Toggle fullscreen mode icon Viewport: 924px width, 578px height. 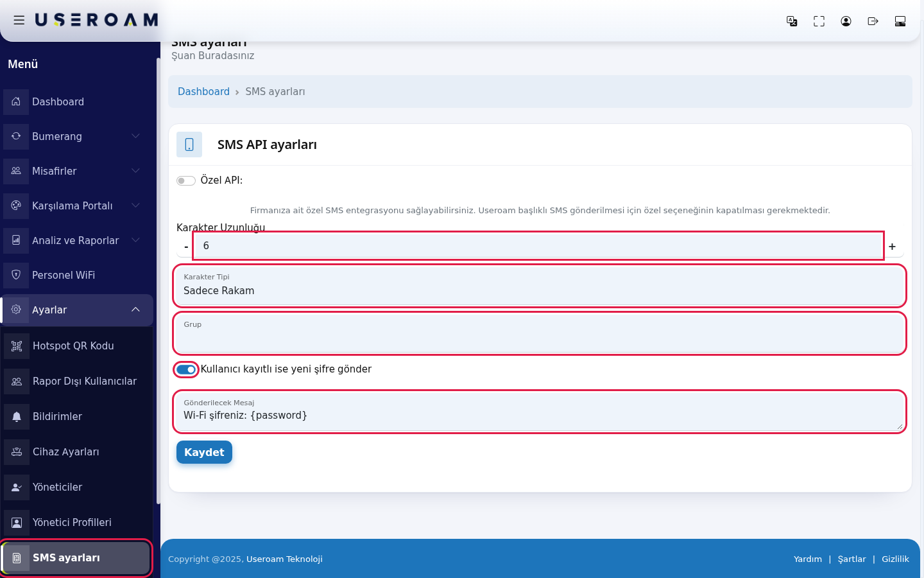[x=819, y=21]
